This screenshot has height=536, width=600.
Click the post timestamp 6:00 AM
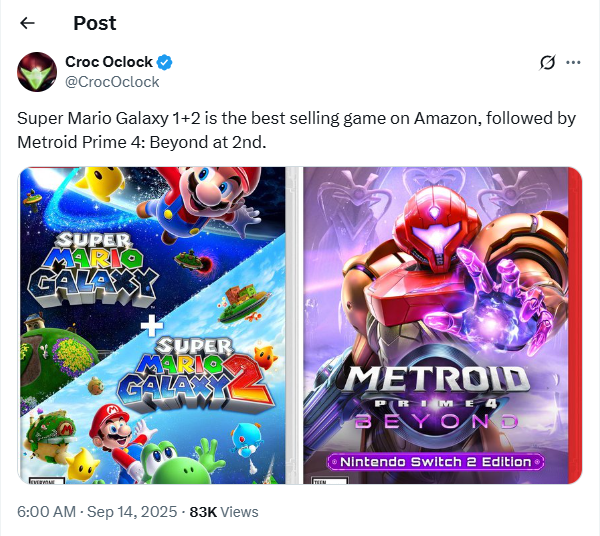(x=45, y=511)
